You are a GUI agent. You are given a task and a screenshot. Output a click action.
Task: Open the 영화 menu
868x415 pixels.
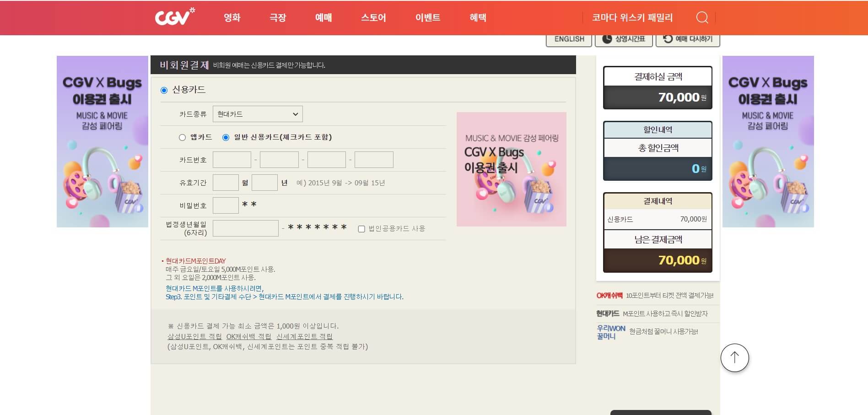[x=232, y=18]
